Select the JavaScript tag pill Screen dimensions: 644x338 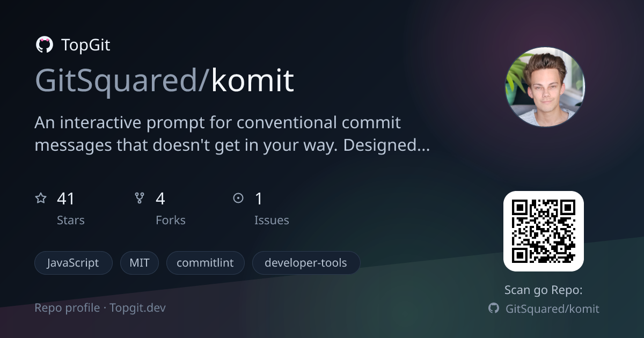click(74, 263)
